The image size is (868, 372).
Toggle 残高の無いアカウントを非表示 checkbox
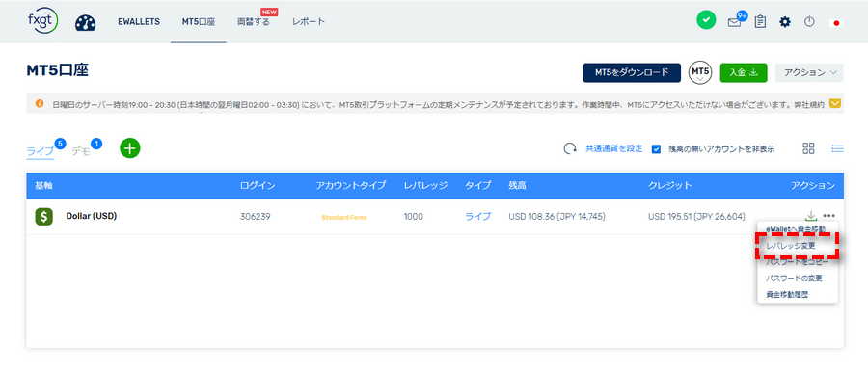click(x=657, y=149)
